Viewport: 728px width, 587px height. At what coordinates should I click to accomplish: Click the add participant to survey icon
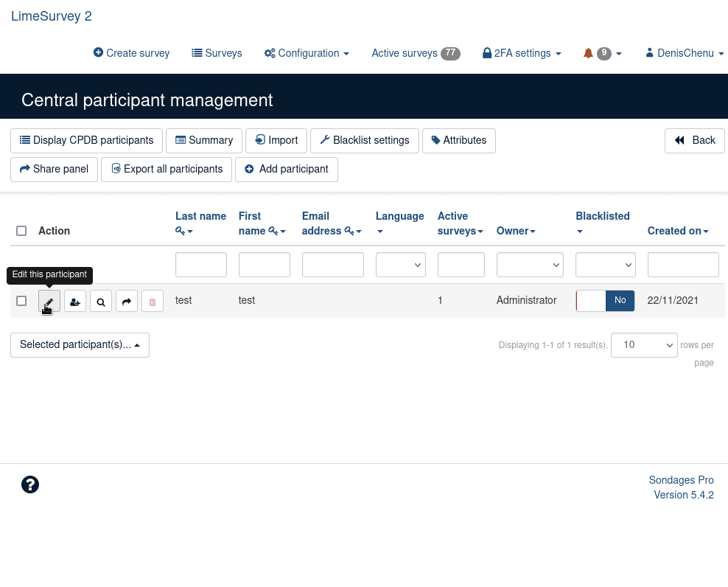pos(75,302)
